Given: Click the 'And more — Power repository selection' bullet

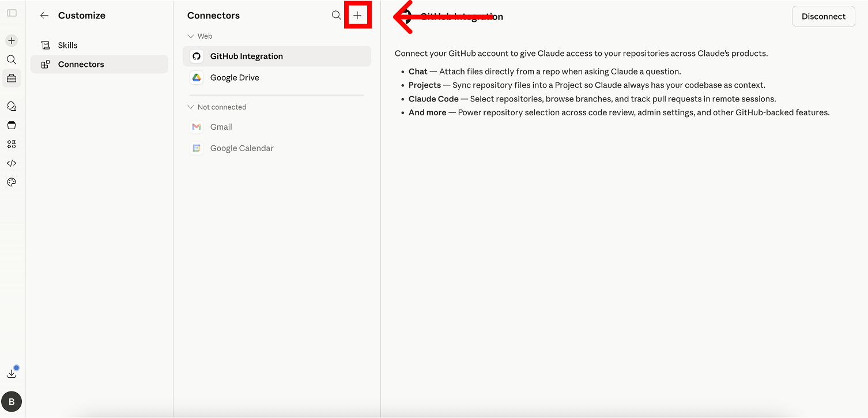Looking at the screenshot, I should point(619,112).
